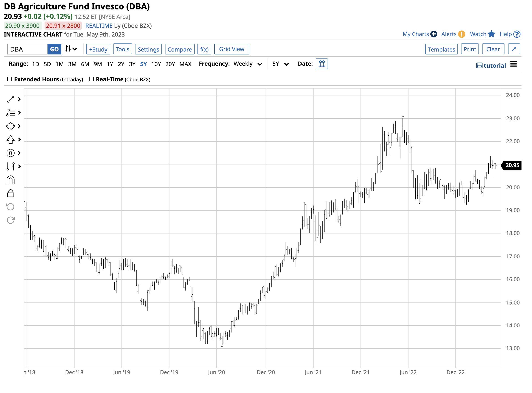The width and height of the screenshot is (532, 393).
Task: Select the 1Y range
Action: pos(110,64)
